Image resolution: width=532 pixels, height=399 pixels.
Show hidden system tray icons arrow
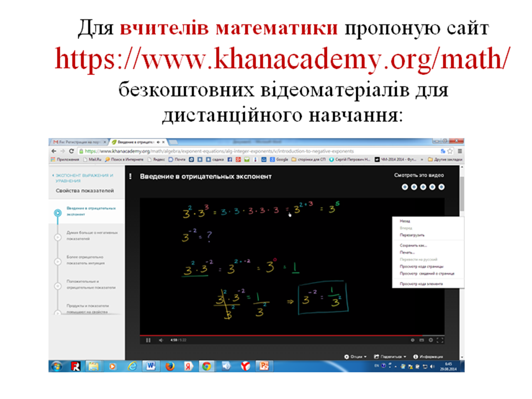pyautogui.click(x=396, y=366)
